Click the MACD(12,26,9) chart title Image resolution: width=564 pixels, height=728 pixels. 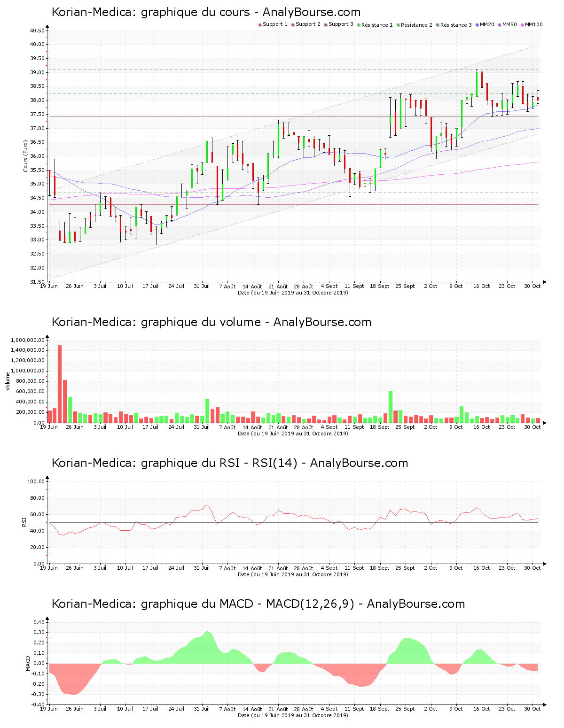click(x=258, y=604)
